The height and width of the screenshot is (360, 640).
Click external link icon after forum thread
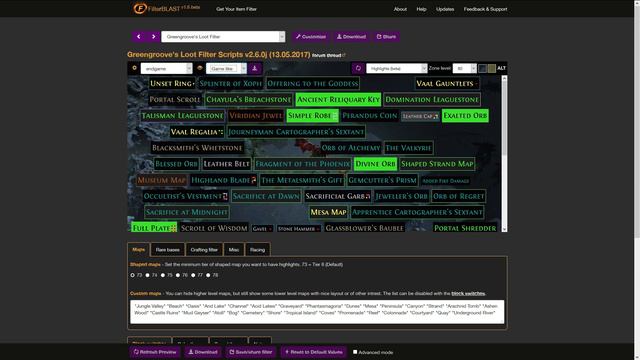(x=344, y=55)
